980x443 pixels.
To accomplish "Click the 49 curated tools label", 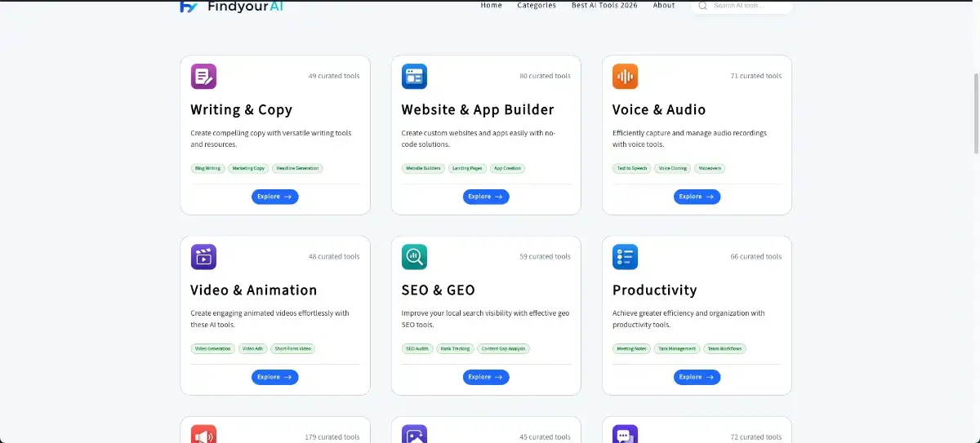I will coord(334,76).
